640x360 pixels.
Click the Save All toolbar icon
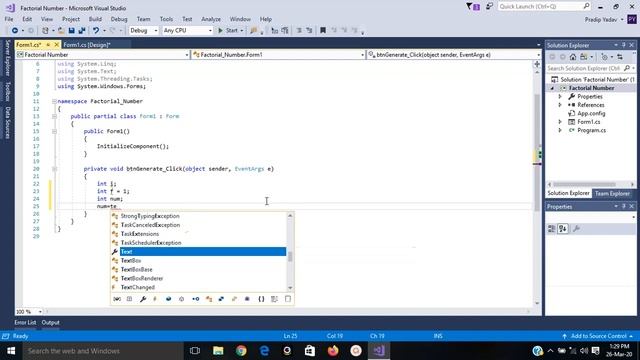[82, 31]
